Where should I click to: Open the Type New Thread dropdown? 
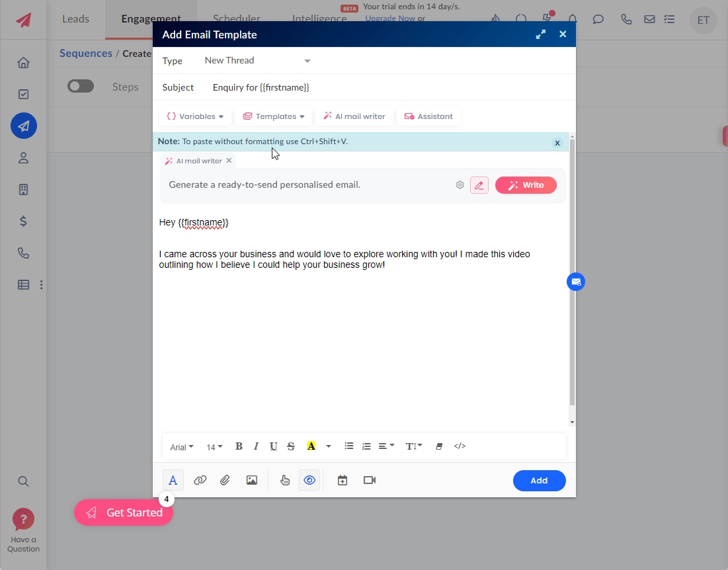[257, 61]
